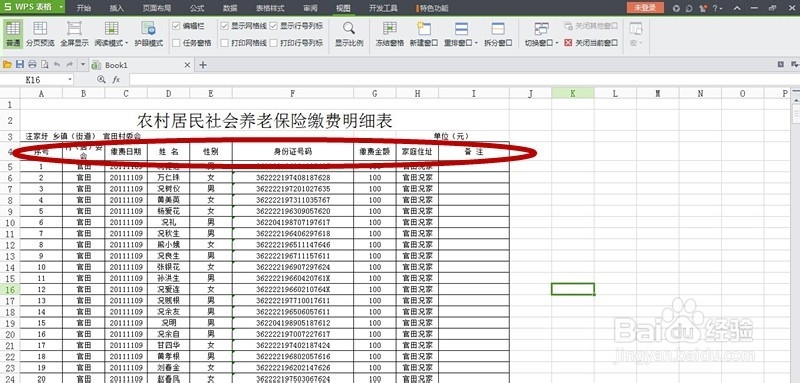800x383 pixels.
Task: Click the name cell 万仁珠
Action: pyautogui.click(x=168, y=177)
